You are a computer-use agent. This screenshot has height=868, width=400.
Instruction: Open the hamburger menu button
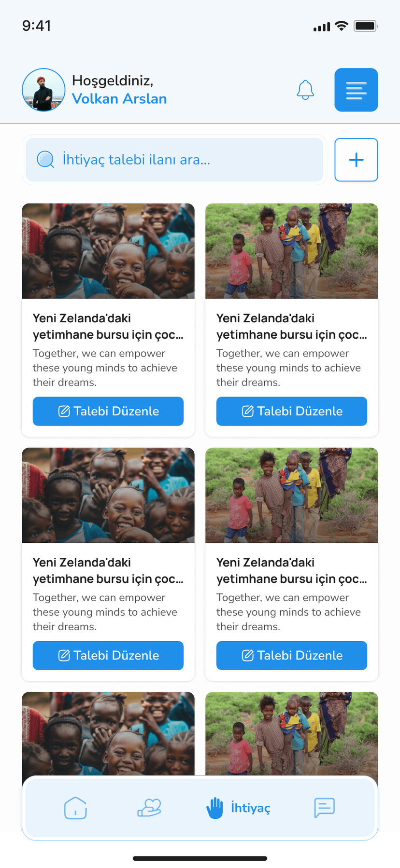click(356, 90)
